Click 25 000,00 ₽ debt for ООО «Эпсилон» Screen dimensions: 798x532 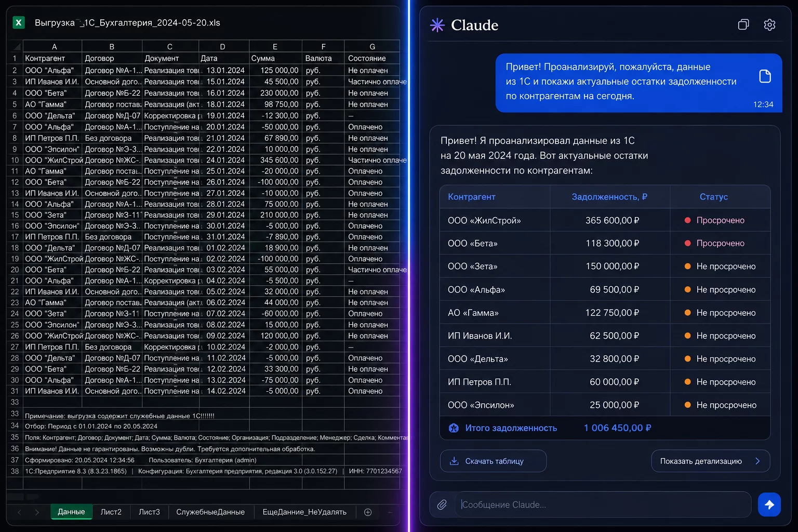pyautogui.click(x=614, y=405)
